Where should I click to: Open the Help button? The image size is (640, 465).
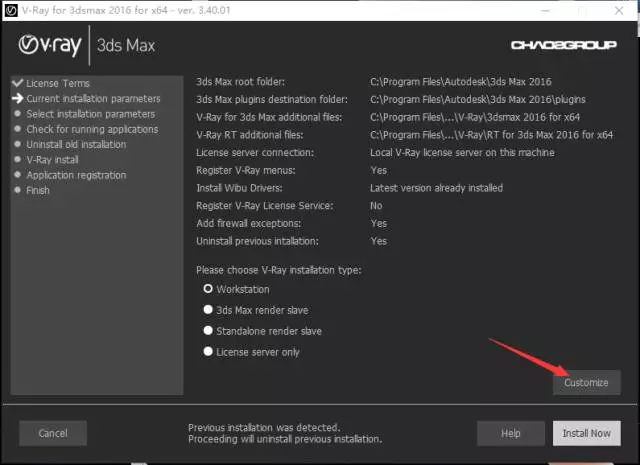pos(511,433)
